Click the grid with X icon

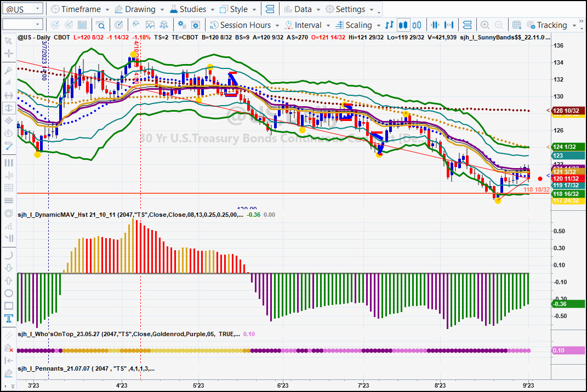tap(517, 25)
